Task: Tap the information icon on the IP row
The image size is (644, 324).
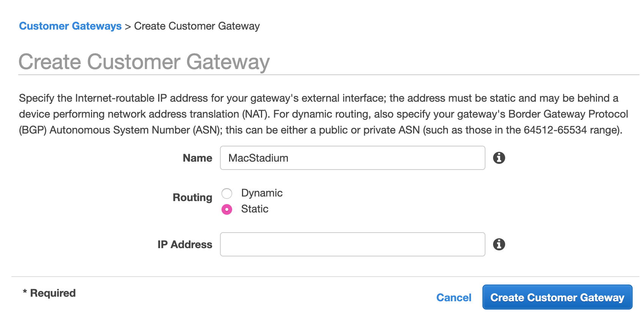Action: (x=499, y=244)
